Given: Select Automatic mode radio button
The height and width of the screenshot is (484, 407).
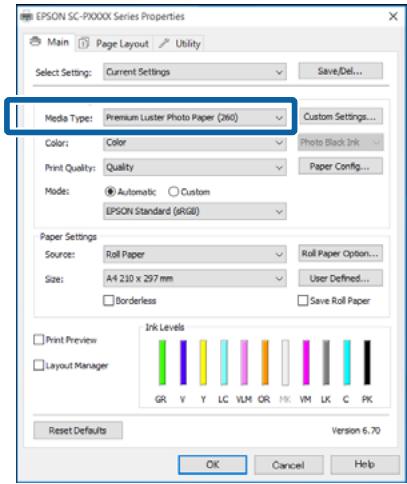Looking at the screenshot, I should click(130, 192).
